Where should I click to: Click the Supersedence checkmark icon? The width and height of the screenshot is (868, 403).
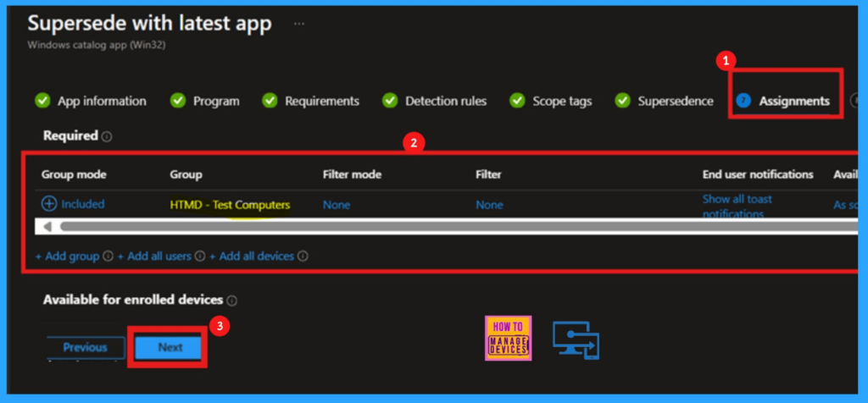click(x=623, y=101)
